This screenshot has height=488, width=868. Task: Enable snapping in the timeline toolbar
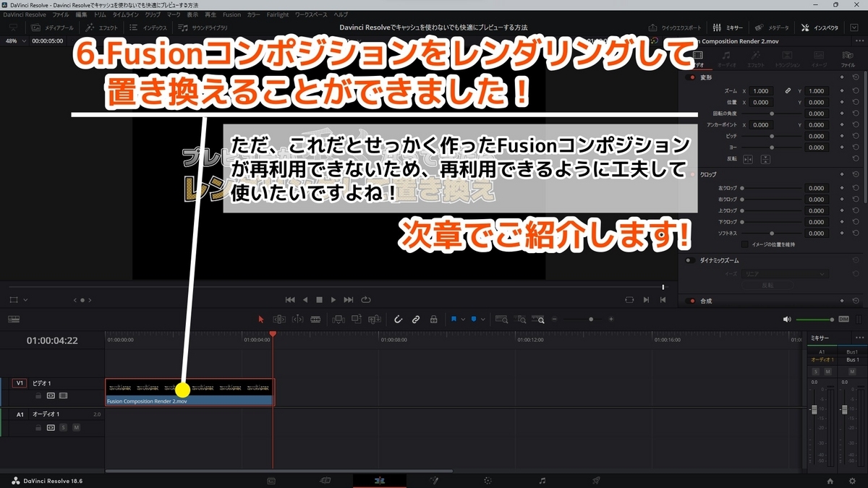click(x=398, y=319)
